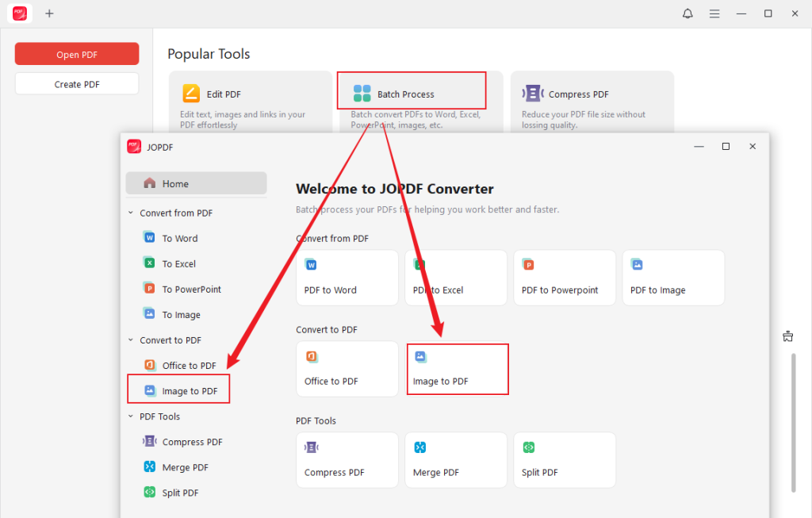Image resolution: width=812 pixels, height=518 pixels.
Task: Open a new tab with the plus button
Action: point(49,13)
